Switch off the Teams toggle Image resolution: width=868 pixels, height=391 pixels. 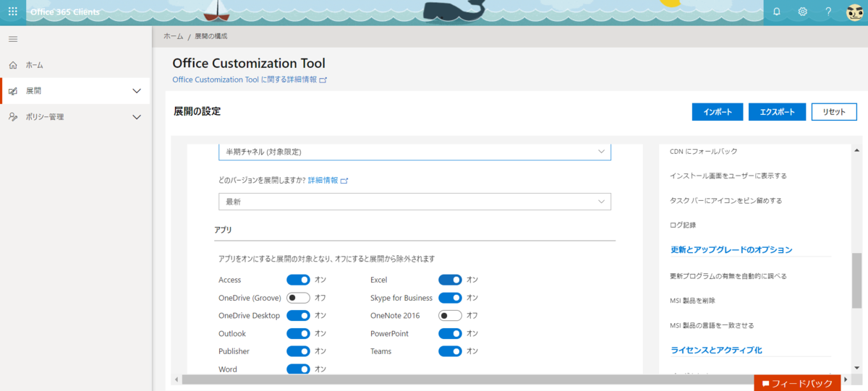pos(450,351)
